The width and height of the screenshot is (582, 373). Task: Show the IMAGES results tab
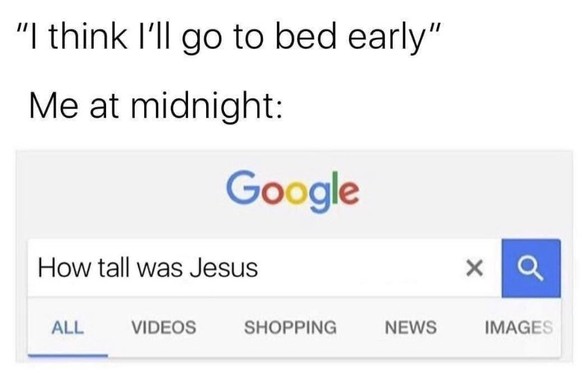point(519,327)
